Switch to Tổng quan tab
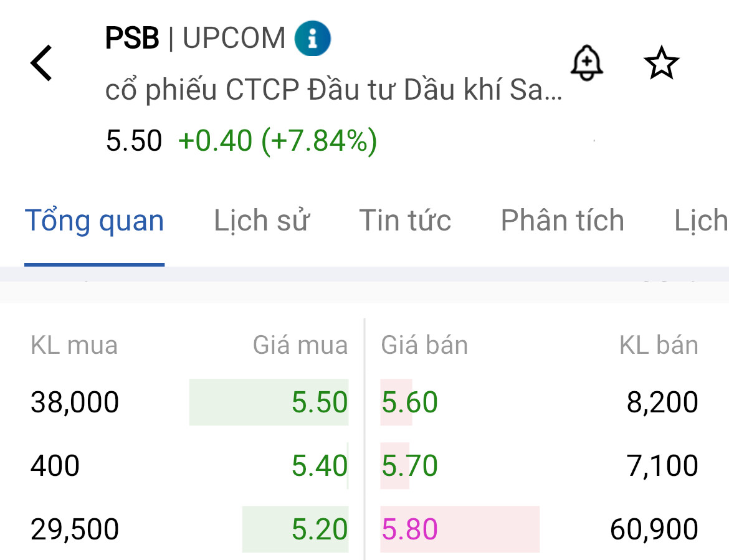Viewport: 729px width, 560px height. [x=94, y=221]
